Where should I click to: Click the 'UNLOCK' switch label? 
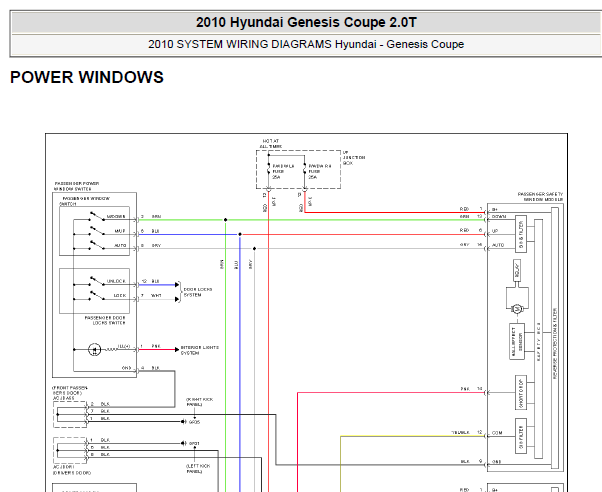pos(116,281)
